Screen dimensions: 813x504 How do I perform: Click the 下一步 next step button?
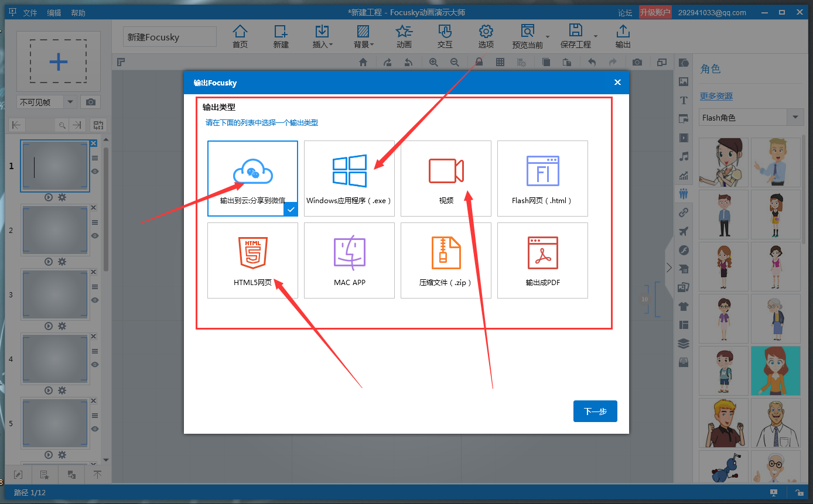595,411
